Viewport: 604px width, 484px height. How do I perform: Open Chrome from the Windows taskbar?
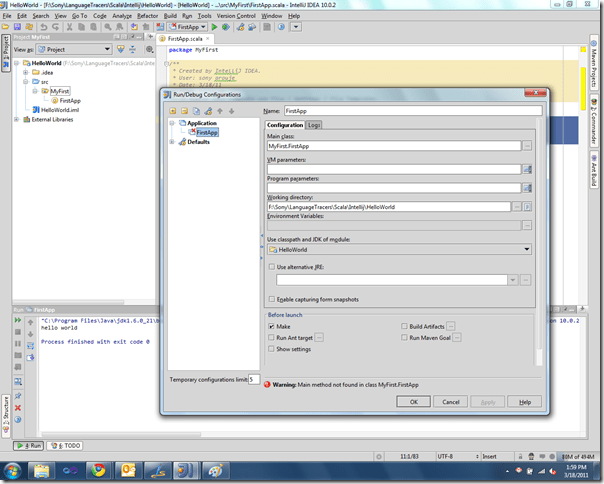(x=98, y=469)
